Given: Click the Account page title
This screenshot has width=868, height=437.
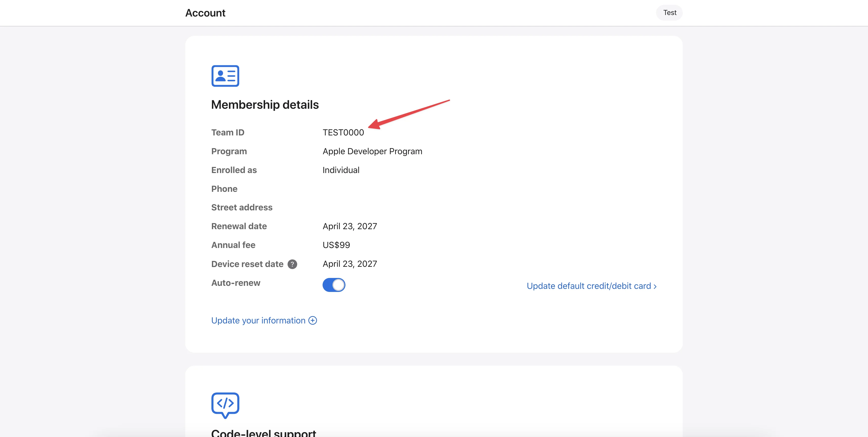Looking at the screenshot, I should pyautogui.click(x=205, y=13).
